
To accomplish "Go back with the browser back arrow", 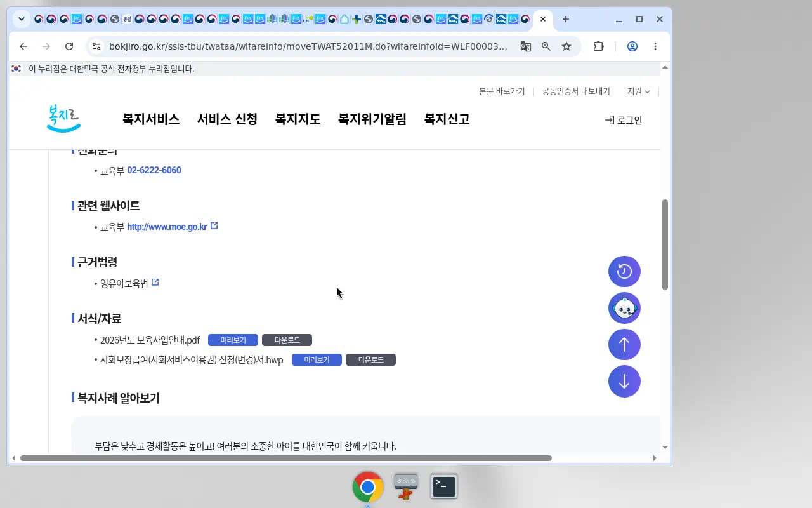I will coord(23,46).
